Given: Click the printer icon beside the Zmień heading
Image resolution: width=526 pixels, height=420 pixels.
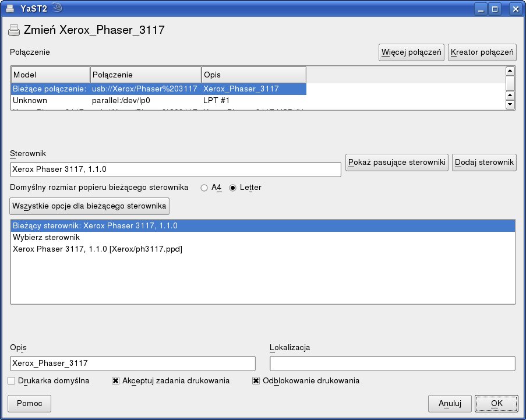Looking at the screenshot, I should [x=14, y=30].
